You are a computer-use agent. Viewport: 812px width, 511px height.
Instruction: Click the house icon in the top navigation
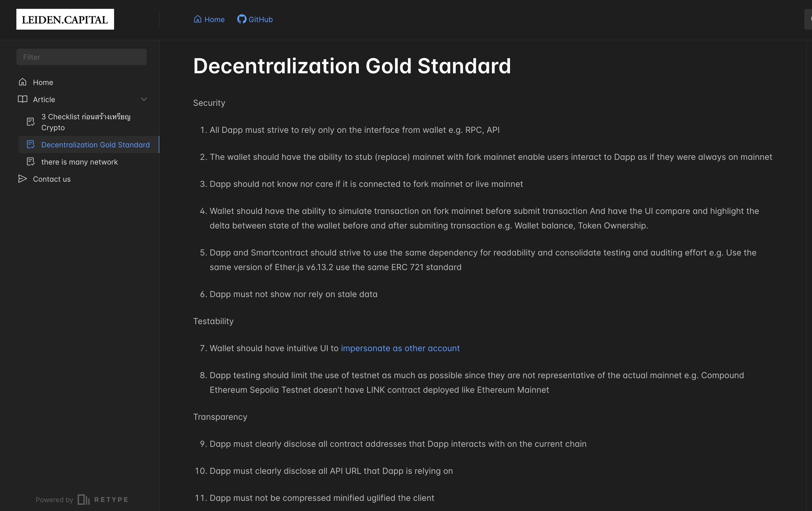197,19
